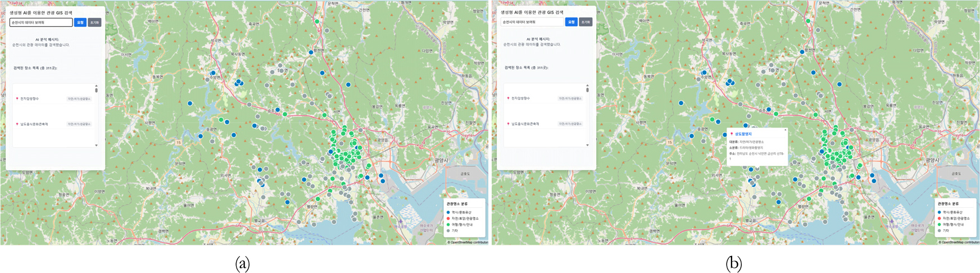Image resolution: width=980 pixels, height=273 pixels.
Task: Click 관광명소 분류 legend title in map (a)
Action: pos(457,204)
